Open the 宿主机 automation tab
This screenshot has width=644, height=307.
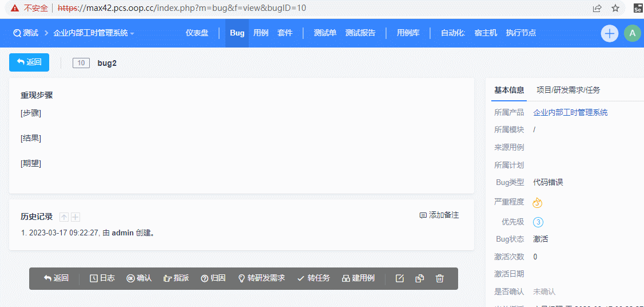point(486,33)
